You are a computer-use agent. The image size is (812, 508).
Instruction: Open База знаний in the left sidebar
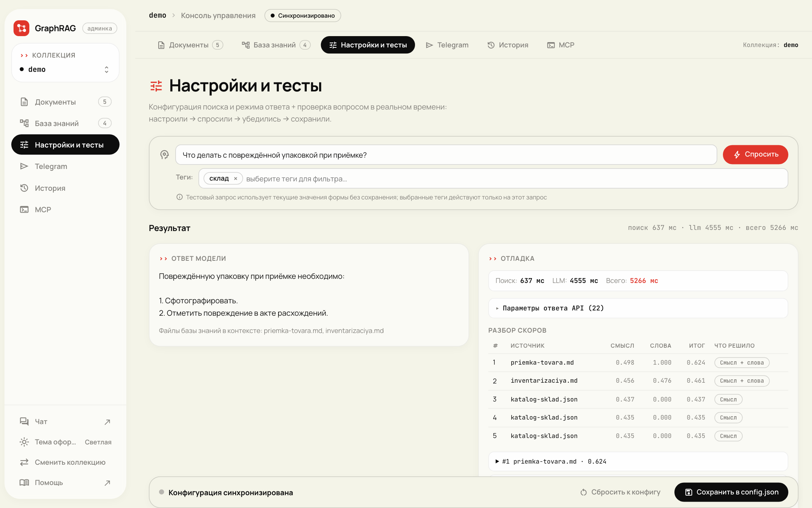(65, 123)
